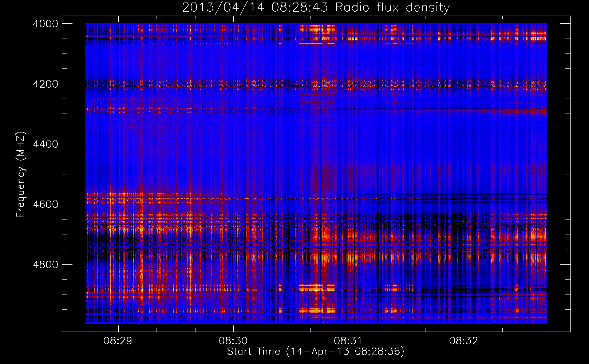Click the 'Start Time (14-Apr-13 08:28:36)' axis title
The width and height of the screenshot is (589, 364).
316,352
